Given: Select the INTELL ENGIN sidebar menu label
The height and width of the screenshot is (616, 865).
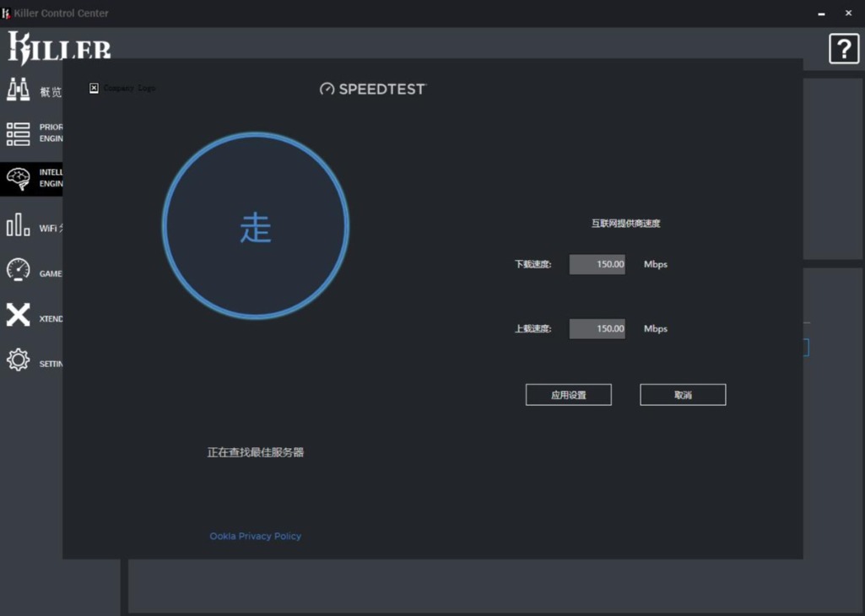Looking at the screenshot, I should pyautogui.click(x=51, y=178).
